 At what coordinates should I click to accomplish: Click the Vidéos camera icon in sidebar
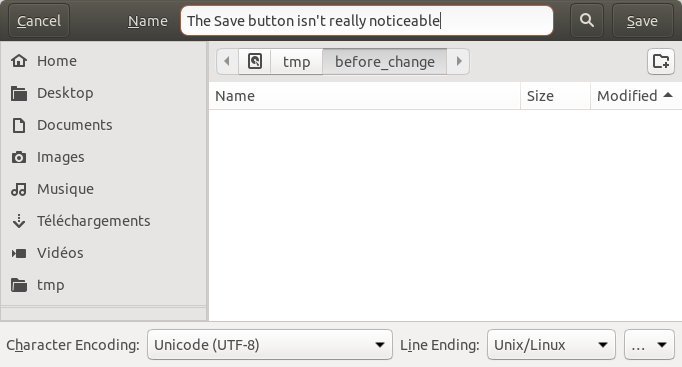click(x=19, y=253)
